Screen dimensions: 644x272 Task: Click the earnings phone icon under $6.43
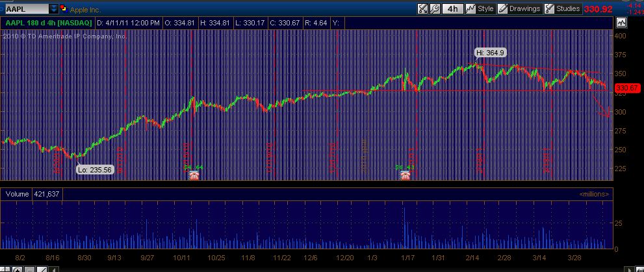[406, 176]
